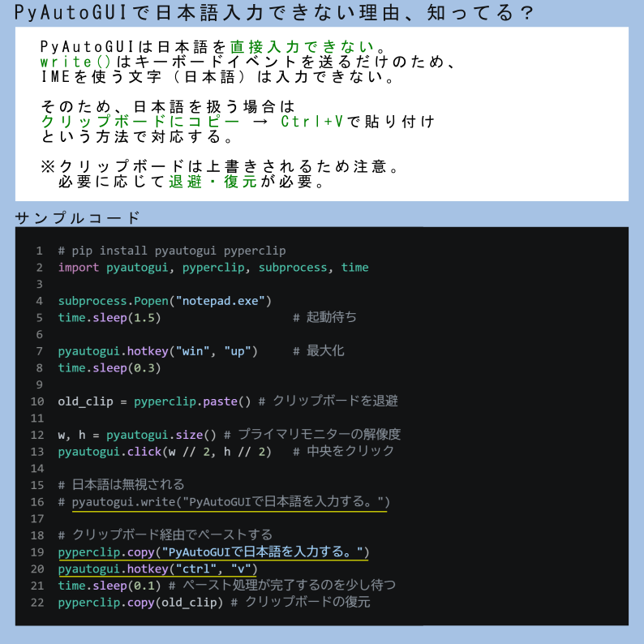Click the comment '# 最大化'

(318, 350)
